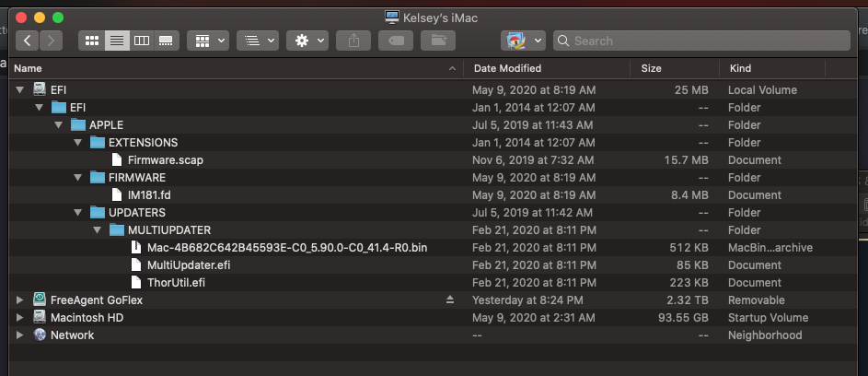Switch to column view

point(142,41)
